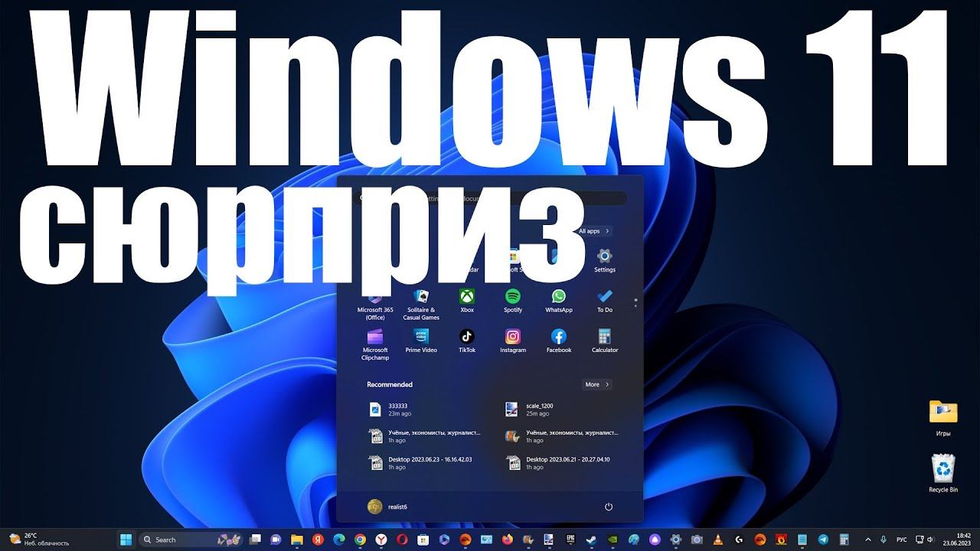Show hidden system tray icons
The height and width of the screenshot is (551, 980).
tap(869, 540)
